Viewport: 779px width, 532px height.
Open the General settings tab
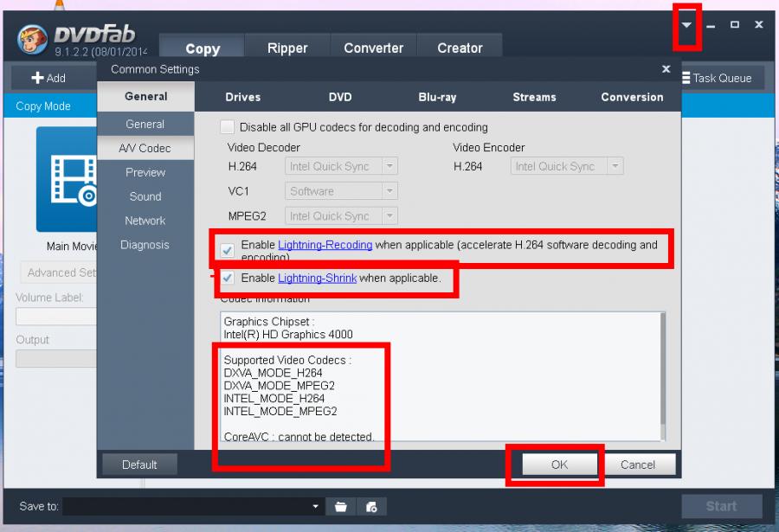[146, 96]
